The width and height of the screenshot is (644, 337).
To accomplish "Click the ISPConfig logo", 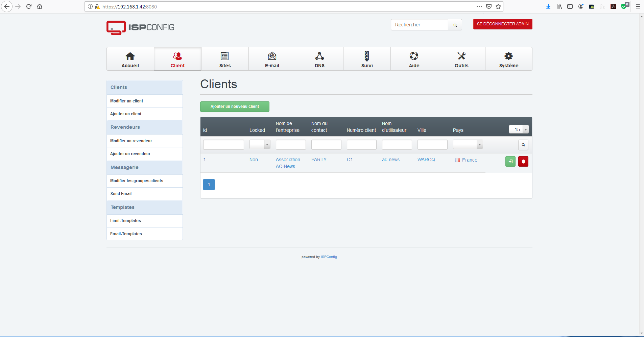I will point(140,28).
